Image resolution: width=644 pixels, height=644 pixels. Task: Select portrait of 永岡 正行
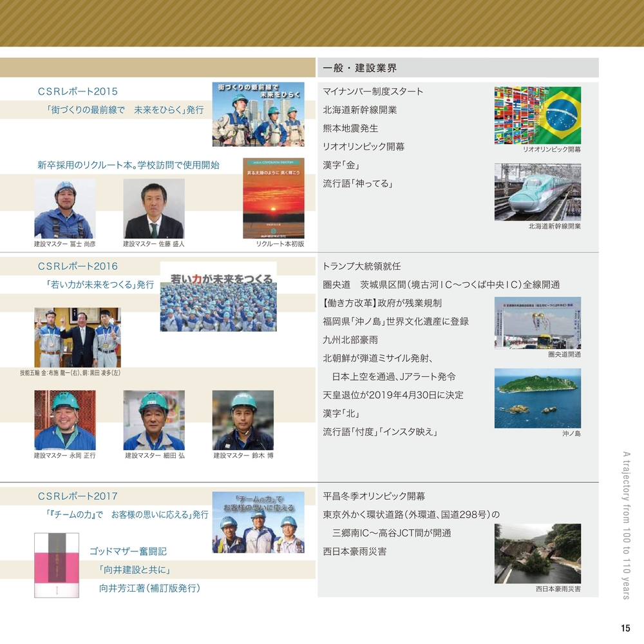[x=64, y=420]
